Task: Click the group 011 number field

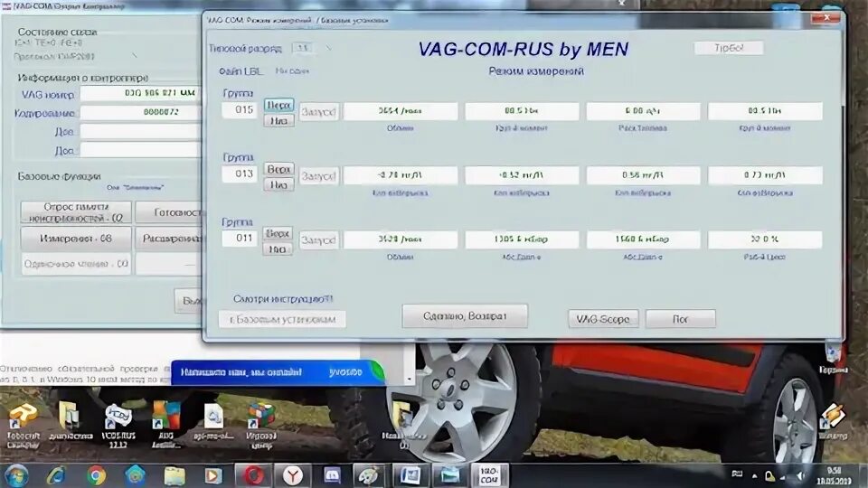Action: pyautogui.click(x=240, y=239)
